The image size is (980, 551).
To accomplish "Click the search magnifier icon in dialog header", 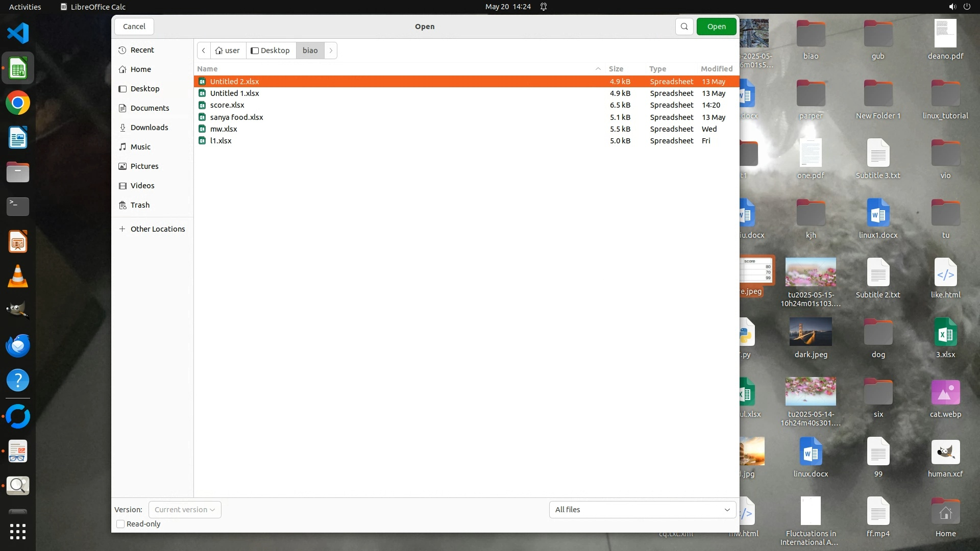I will pos(684,27).
